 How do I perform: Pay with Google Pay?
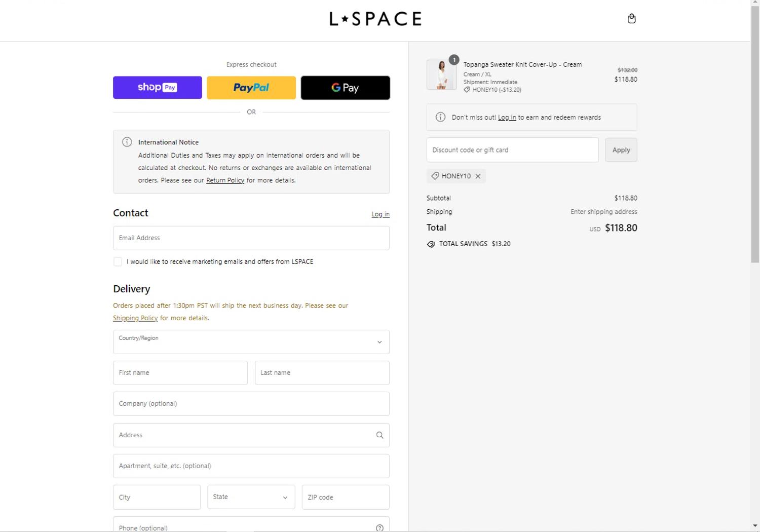[x=346, y=88]
